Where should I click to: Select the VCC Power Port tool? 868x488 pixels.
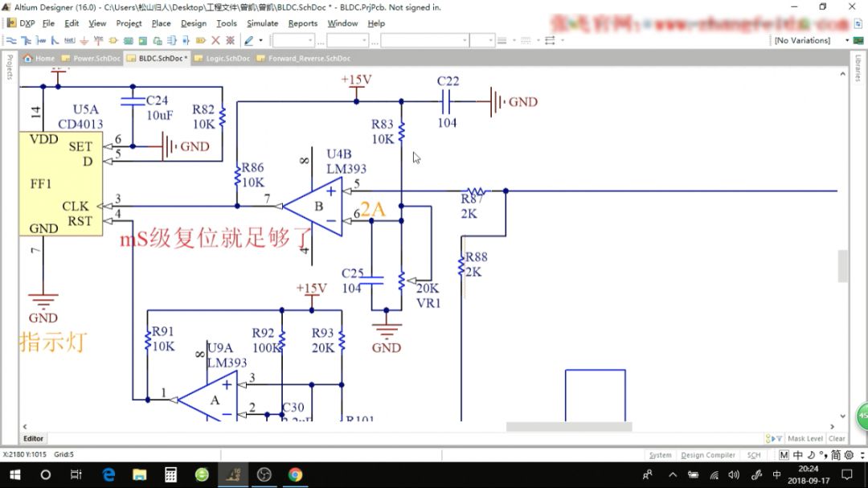[x=99, y=40]
